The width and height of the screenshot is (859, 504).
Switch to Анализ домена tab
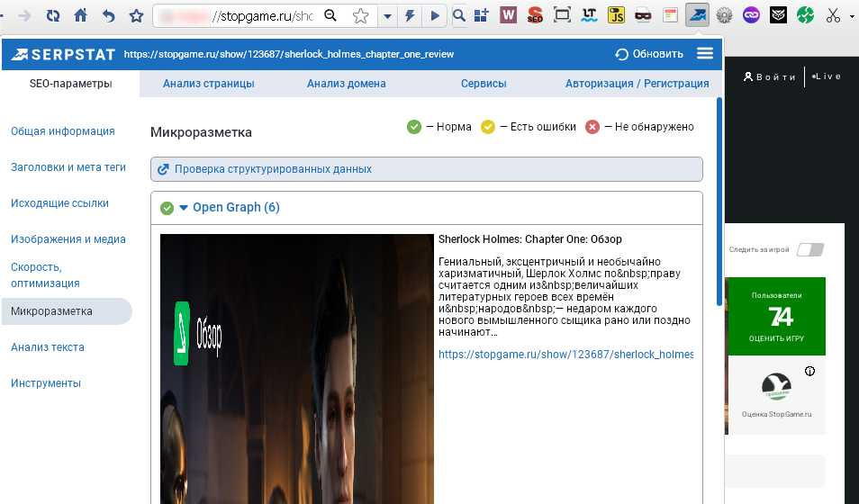tap(347, 84)
